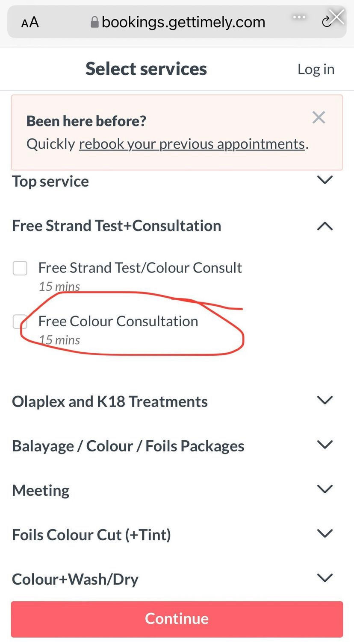This screenshot has height=644, width=354.
Task: Check the Free Colour Consultation box
Action: 20,322
